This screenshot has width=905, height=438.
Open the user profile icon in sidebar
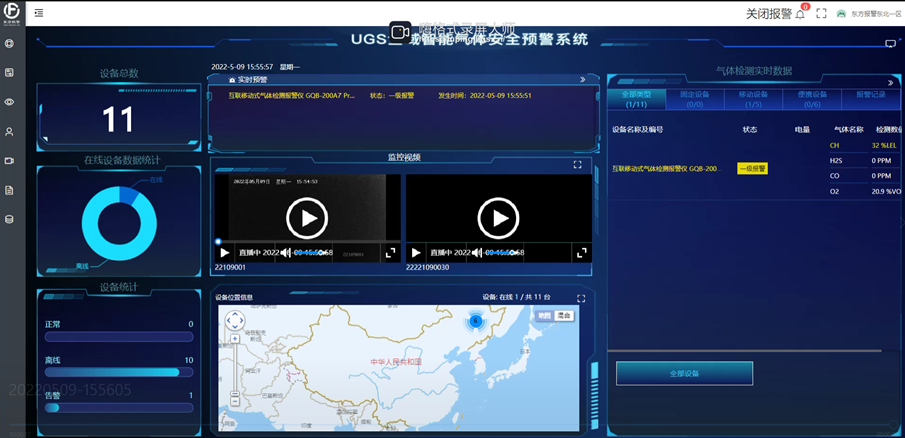[9, 131]
